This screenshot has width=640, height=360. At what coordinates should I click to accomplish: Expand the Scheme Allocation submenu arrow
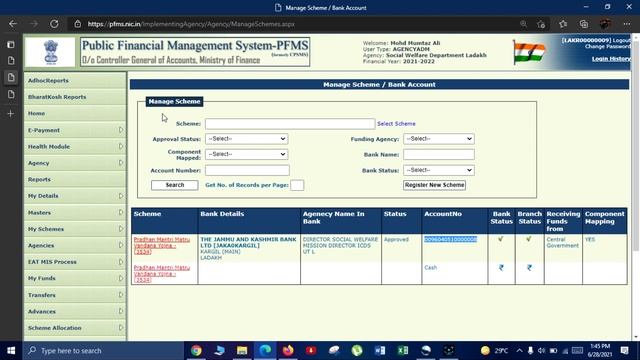(x=121, y=327)
